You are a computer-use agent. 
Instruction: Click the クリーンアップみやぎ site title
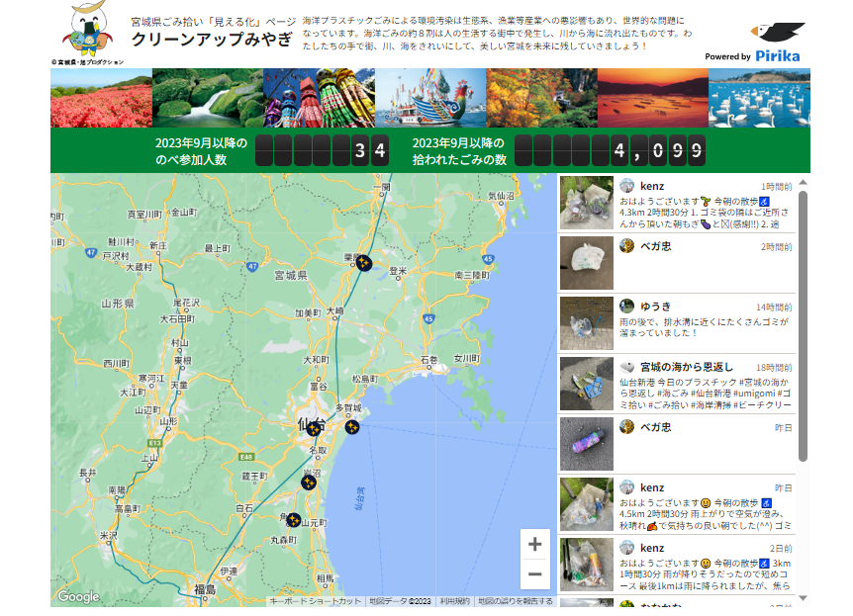point(212,40)
